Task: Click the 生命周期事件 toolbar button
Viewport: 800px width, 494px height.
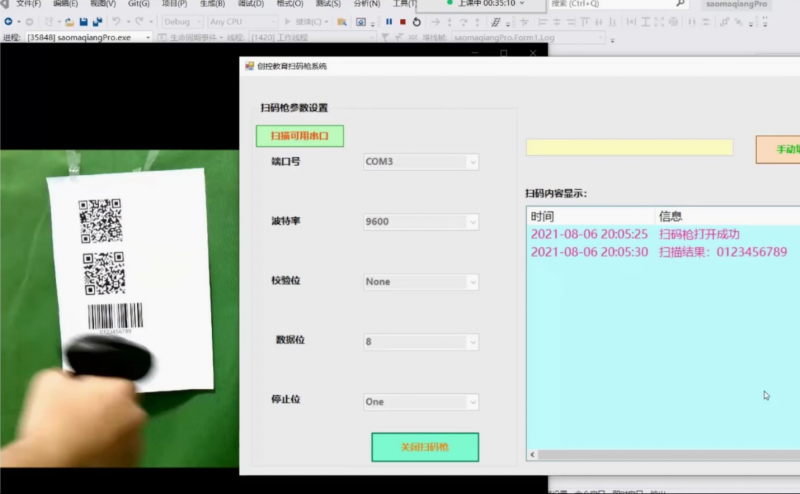Action: point(190,37)
